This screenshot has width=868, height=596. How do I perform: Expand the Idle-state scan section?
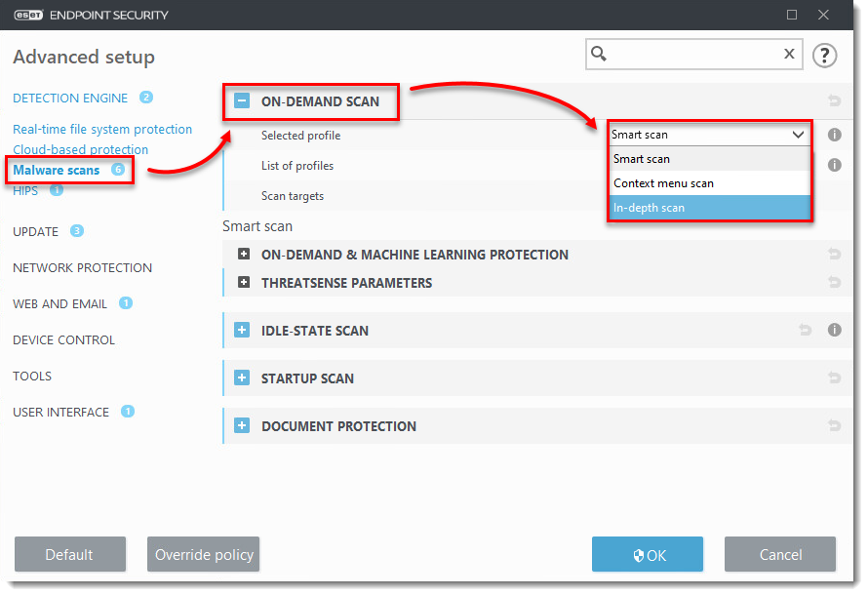point(242,330)
